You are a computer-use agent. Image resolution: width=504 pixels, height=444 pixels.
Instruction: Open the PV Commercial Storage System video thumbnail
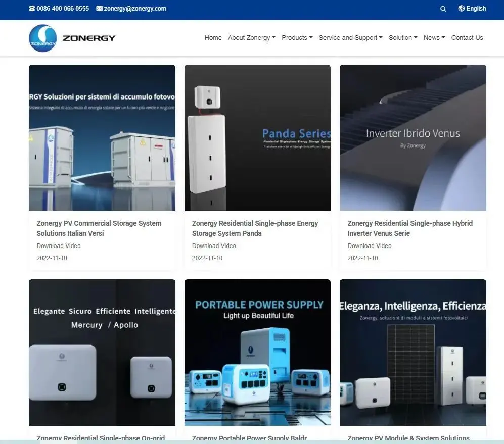(102, 137)
